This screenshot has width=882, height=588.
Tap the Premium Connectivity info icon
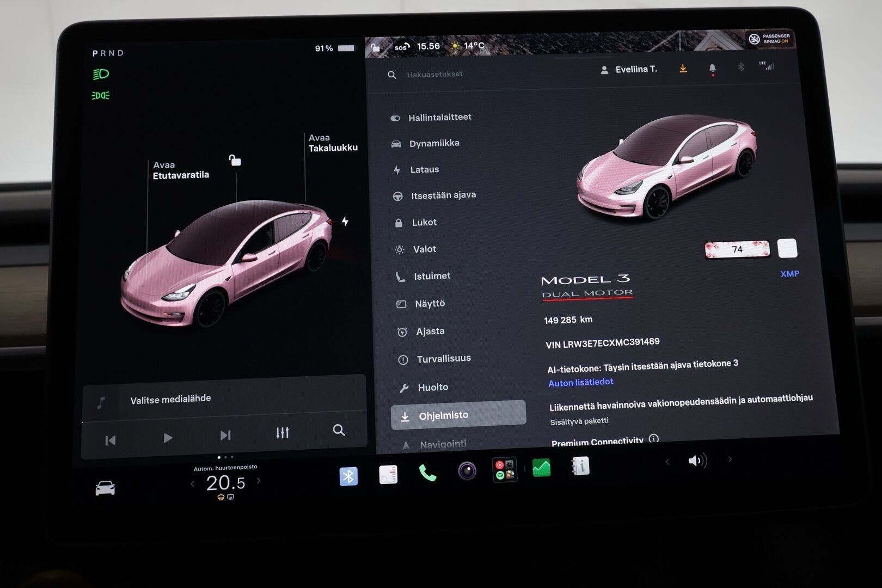pos(654,438)
